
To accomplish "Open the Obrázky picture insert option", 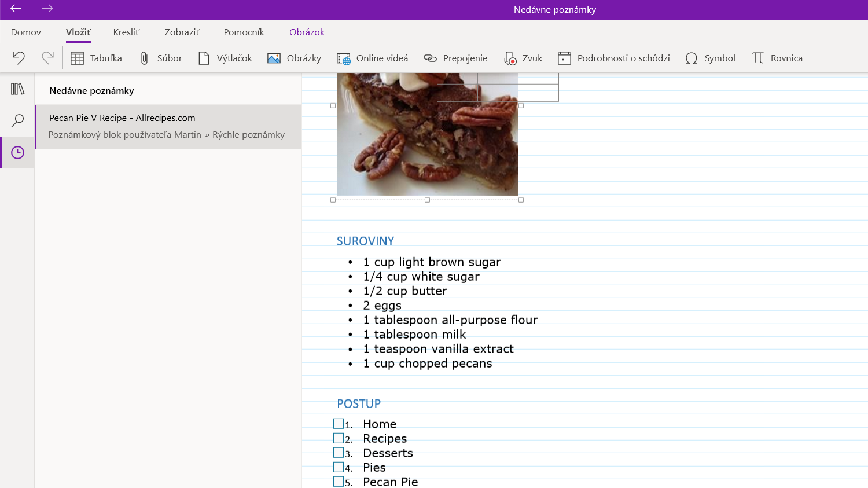I will point(294,58).
